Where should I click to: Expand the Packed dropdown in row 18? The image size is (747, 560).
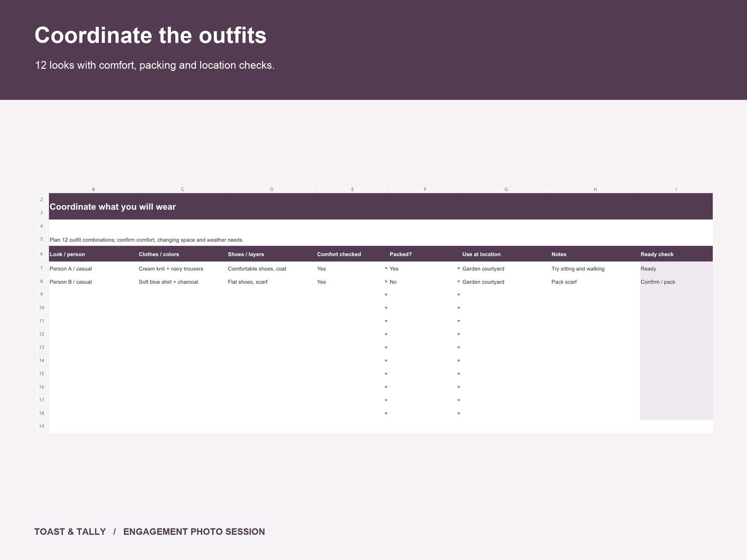click(458, 413)
